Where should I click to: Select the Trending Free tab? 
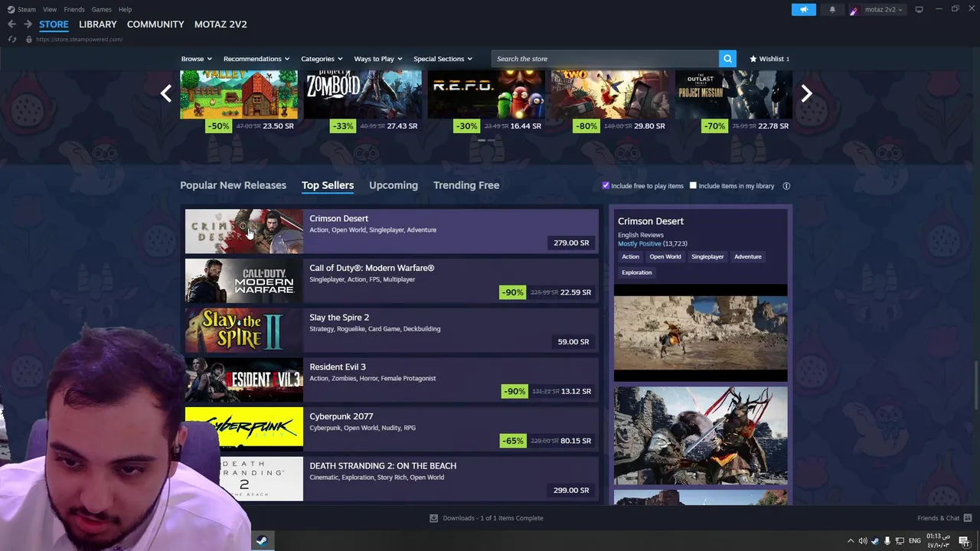pyautogui.click(x=466, y=185)
